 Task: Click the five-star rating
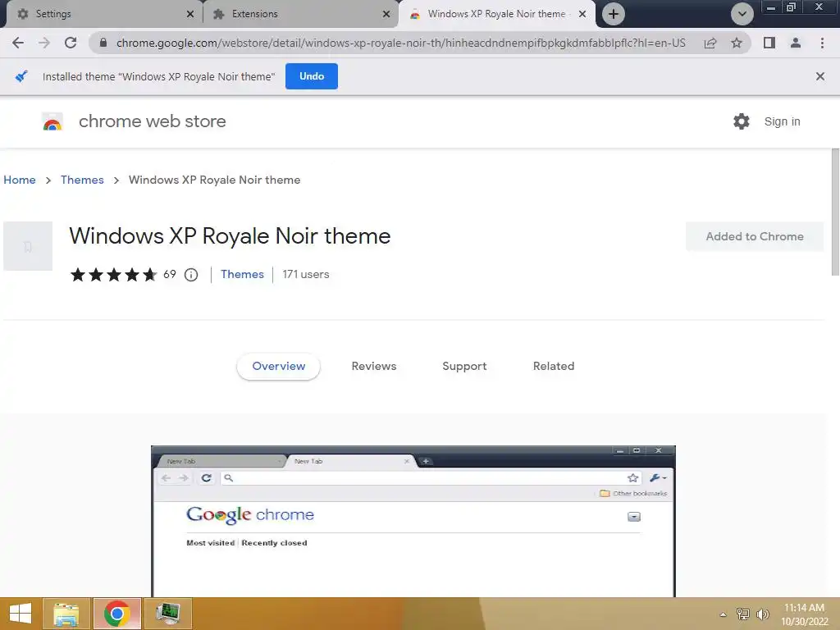(113, 275)
